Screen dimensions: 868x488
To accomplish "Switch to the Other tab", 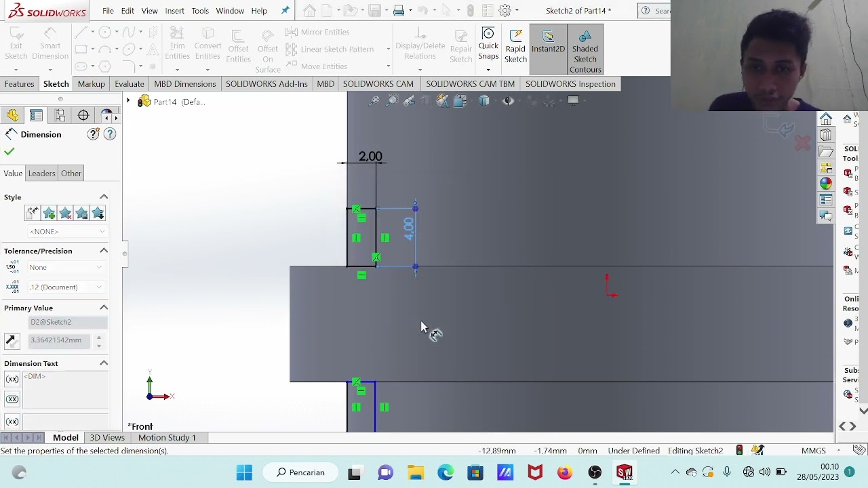I will point(71,174).
